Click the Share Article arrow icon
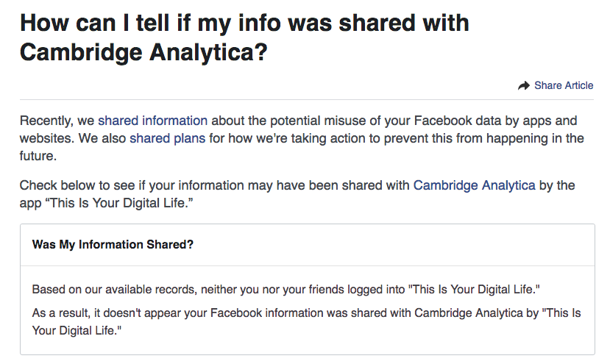 coord(524,86)
